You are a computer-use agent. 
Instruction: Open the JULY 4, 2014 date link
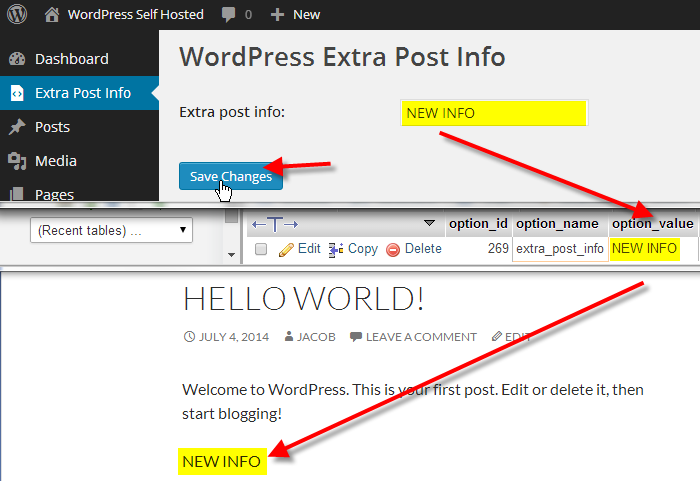click(233, 337)
